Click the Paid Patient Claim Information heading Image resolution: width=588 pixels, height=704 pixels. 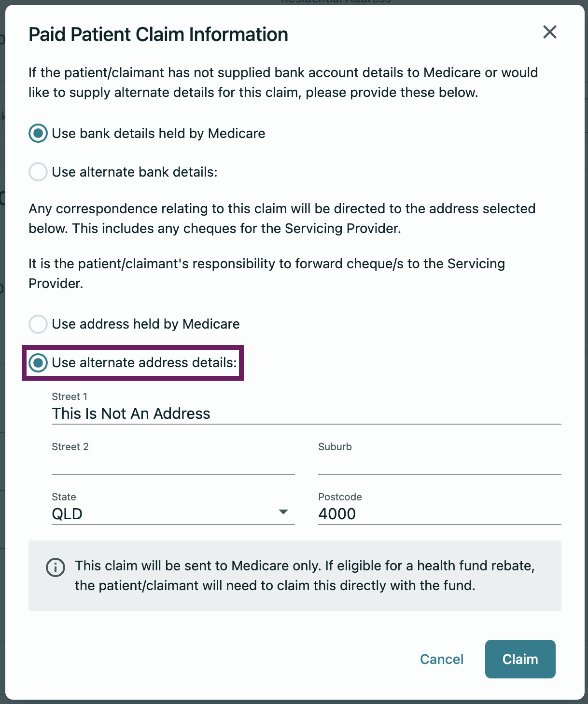click(158, 35)
